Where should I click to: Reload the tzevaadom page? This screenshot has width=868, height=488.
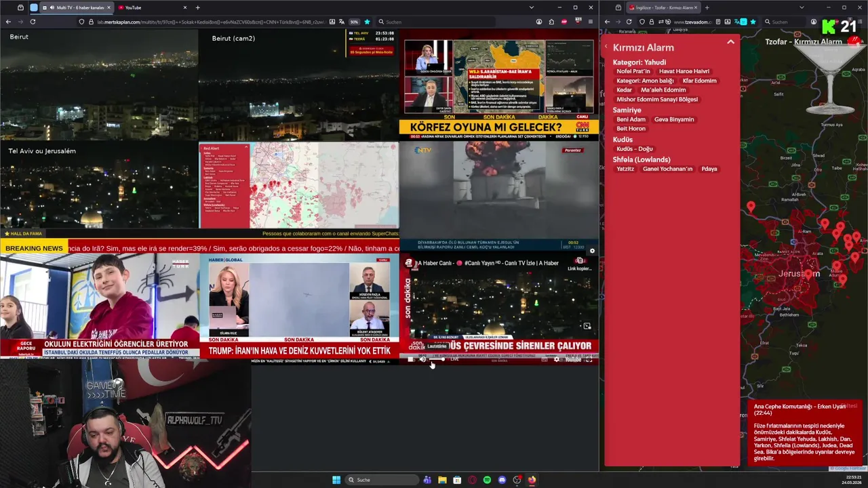coord(629,22)
